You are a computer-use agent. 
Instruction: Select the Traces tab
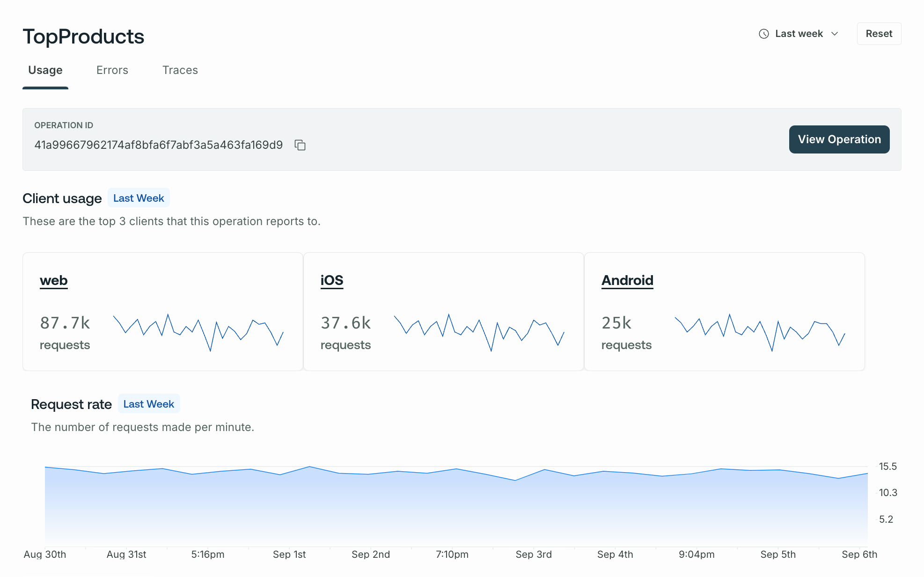(x=179, y=70)
